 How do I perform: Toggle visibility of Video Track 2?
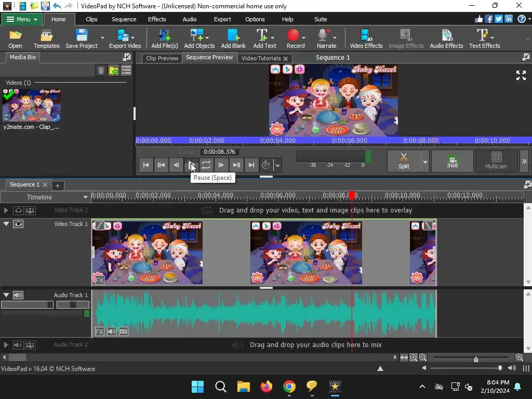click(x=18, y=210)
